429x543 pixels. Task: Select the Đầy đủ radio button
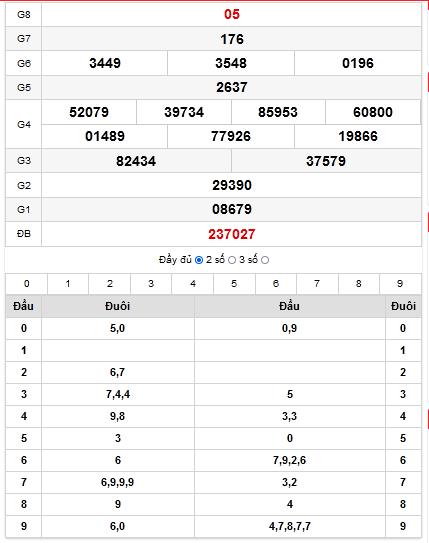coord(199,260)
